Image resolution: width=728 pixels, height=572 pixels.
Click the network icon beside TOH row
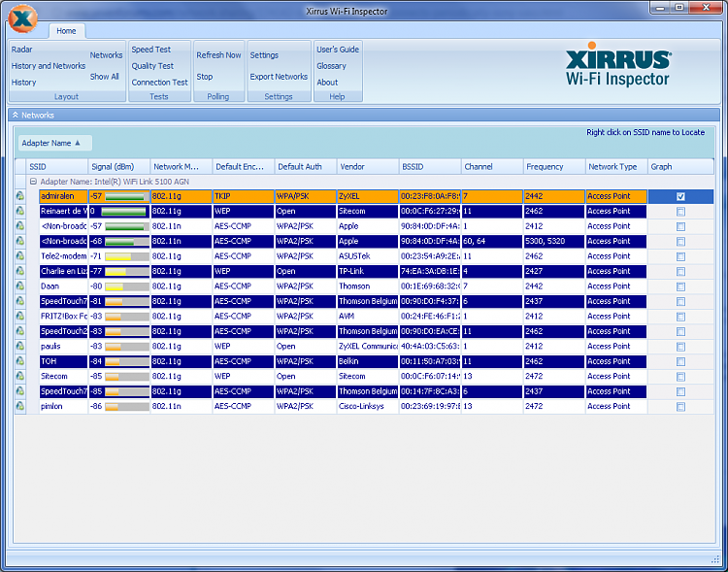(x=20, y=361)
